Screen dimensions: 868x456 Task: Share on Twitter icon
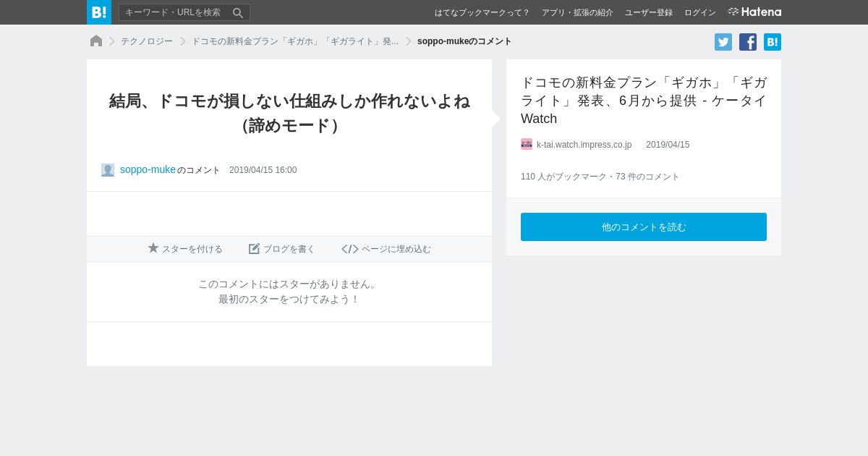tap(723, 42)
